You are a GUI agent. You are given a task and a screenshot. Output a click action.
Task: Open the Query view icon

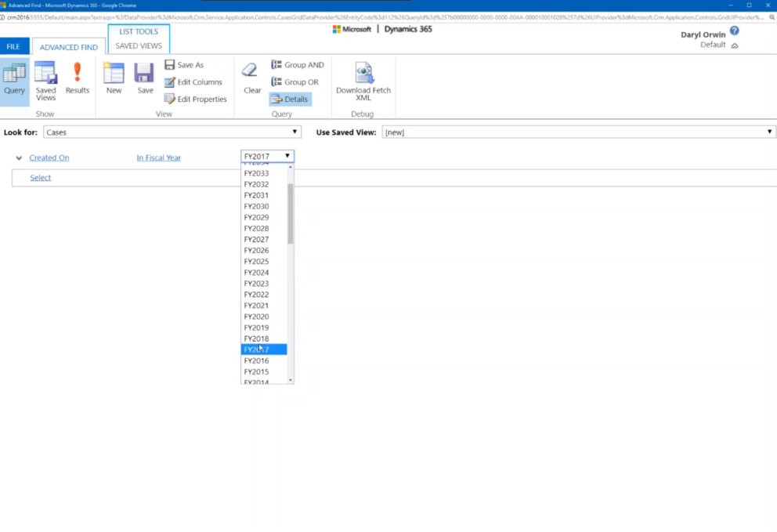14,80
